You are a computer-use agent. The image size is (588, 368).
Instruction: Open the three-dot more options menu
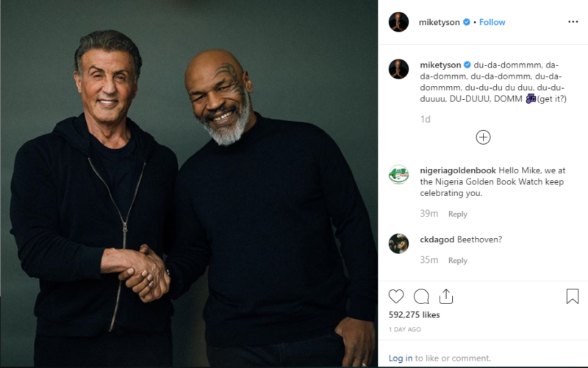(x=573, y=22)
